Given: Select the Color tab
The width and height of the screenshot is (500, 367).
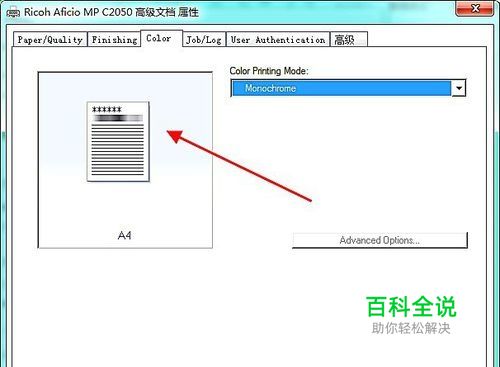Looking at the screenshot, I should tap(161, 38).
